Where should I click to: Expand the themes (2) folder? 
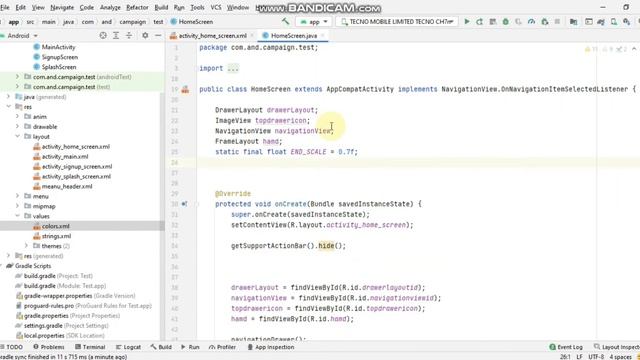26,246
